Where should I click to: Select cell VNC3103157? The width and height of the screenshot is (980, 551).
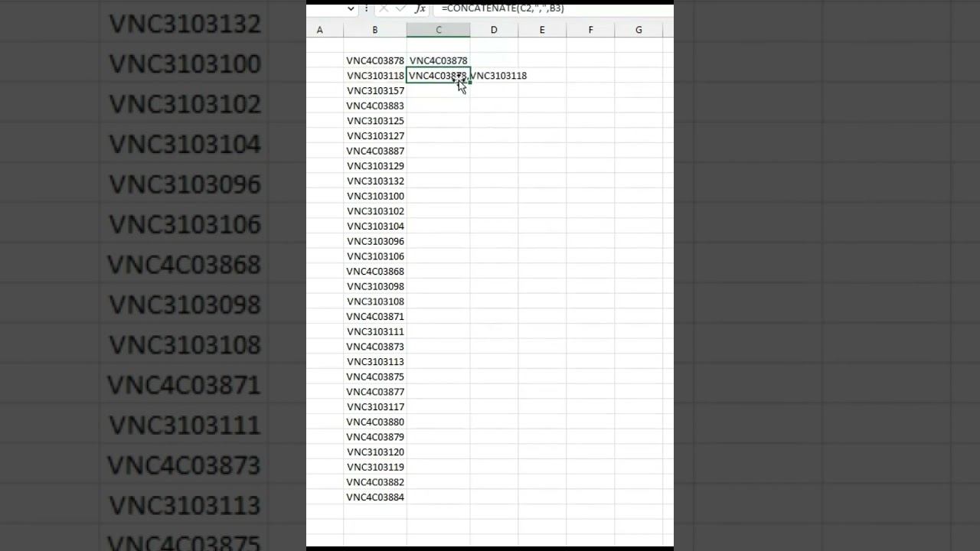375,90
